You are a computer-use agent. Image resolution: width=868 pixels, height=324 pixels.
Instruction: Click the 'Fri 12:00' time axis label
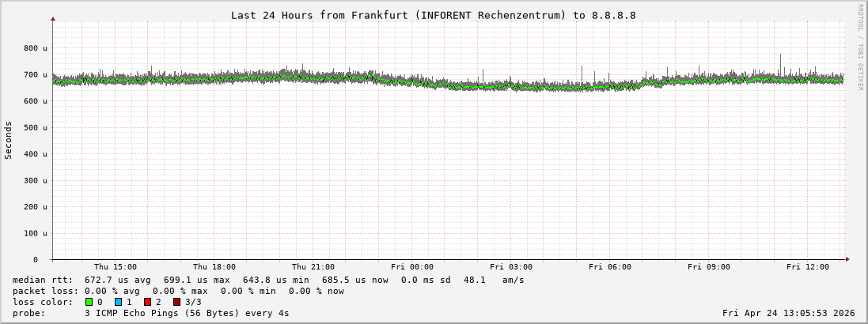coord(807,267)
